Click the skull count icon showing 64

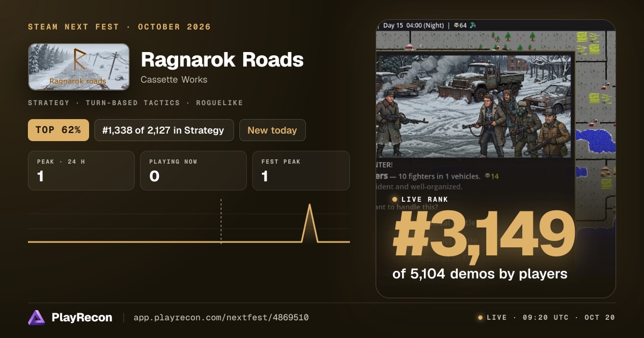pos(456,25)
